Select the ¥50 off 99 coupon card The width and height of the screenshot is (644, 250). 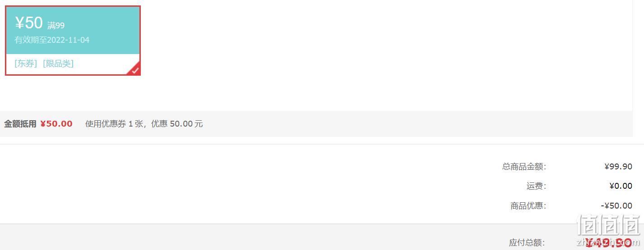point(73,41)
